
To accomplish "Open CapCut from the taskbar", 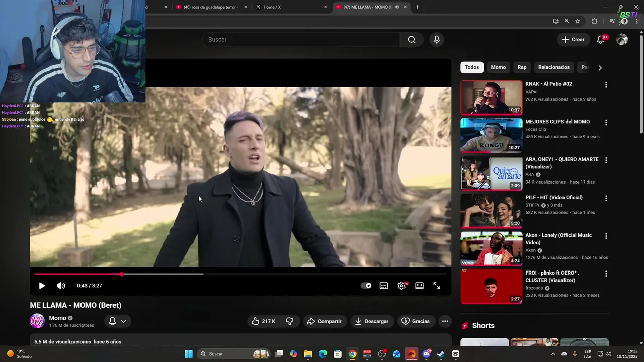I will click(456, 354).
